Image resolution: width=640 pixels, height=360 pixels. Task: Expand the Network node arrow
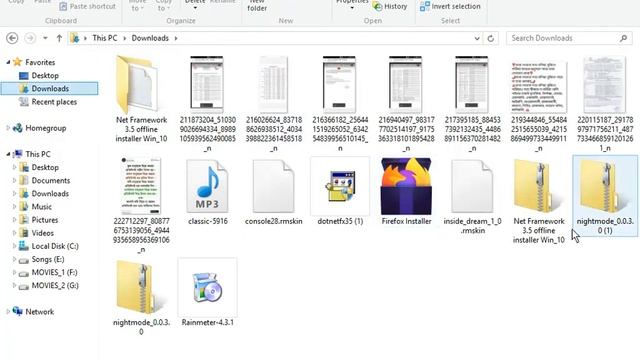pos(8,311)
